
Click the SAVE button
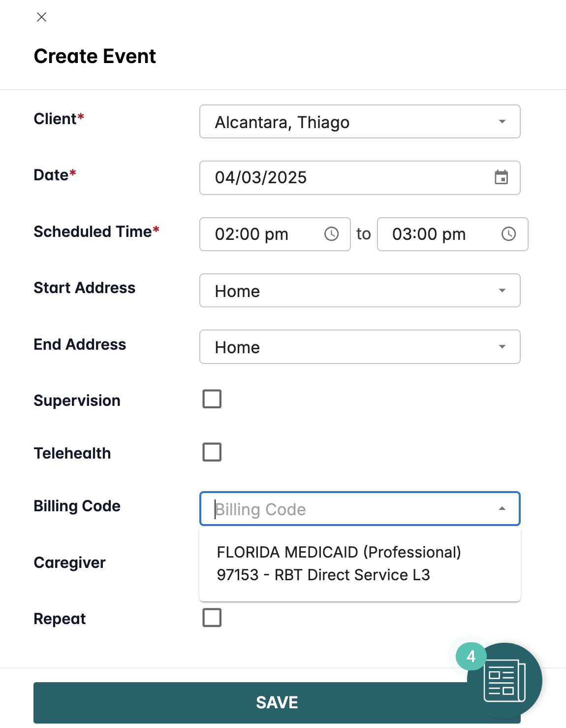click(277, 702)
